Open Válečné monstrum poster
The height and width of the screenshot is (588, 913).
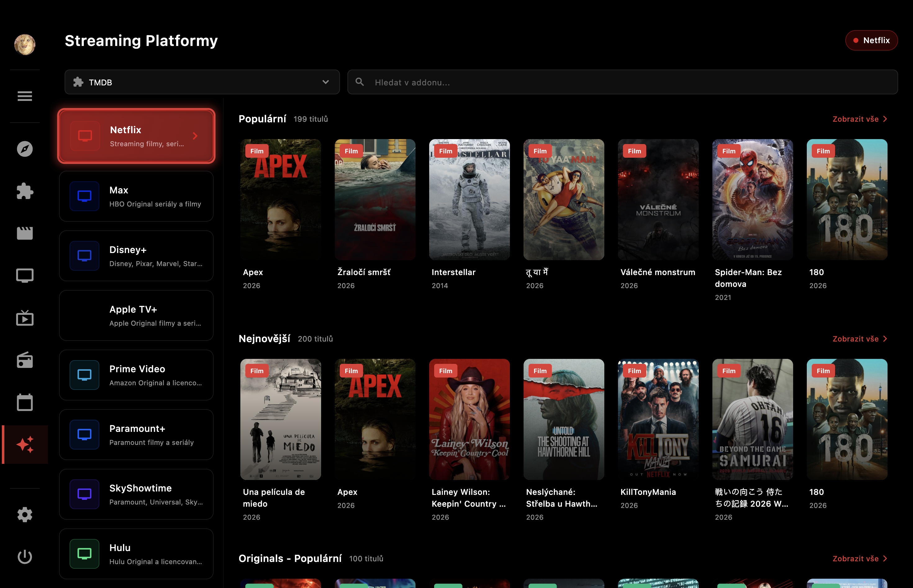click(x=658, y=199)
